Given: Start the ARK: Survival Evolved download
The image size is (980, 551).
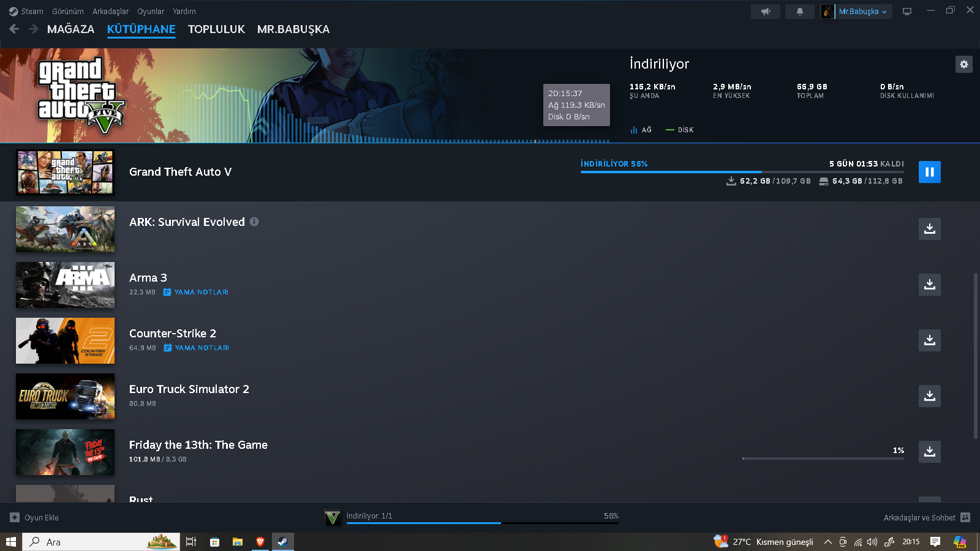Looking at the screenshot, I should [x=929, y=228].
